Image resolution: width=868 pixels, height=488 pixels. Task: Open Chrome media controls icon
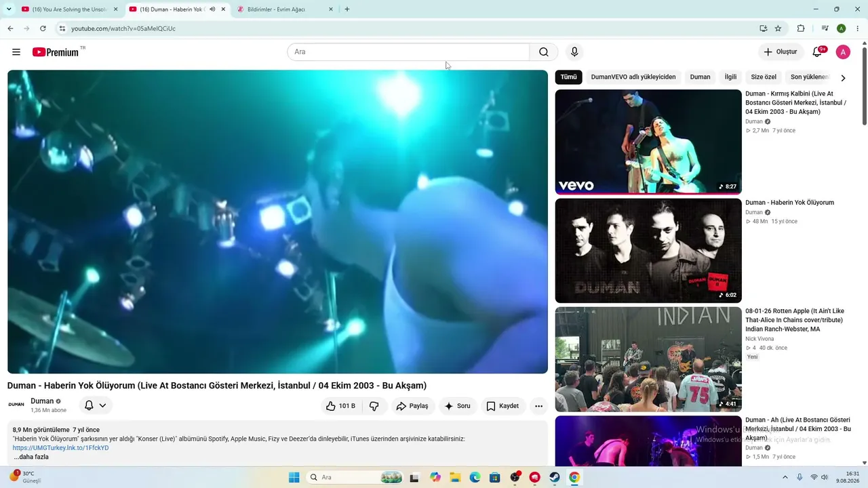[x=825, y=28]
